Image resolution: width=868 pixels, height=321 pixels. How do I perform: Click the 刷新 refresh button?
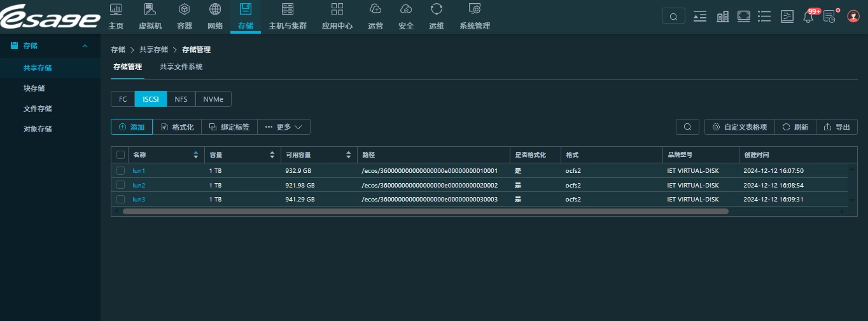point(795,127)
